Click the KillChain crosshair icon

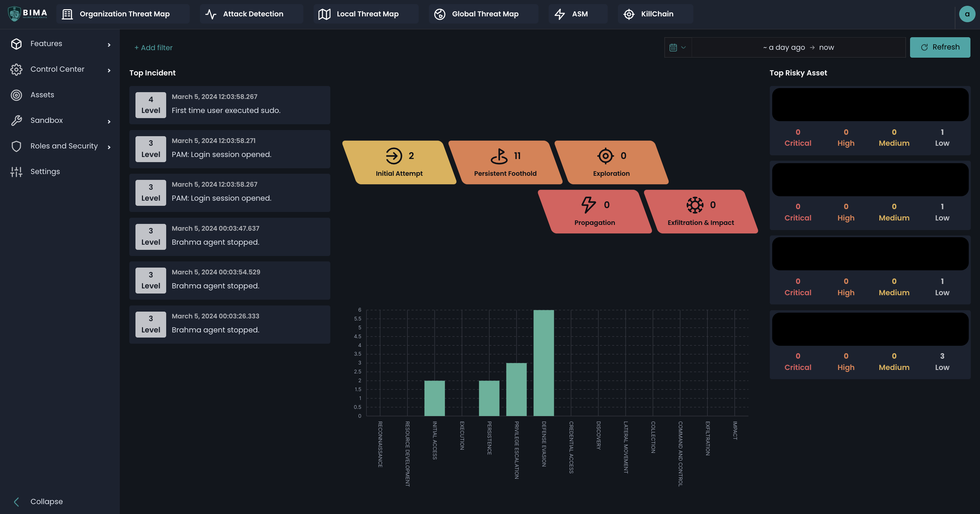[x=629, y=14]
